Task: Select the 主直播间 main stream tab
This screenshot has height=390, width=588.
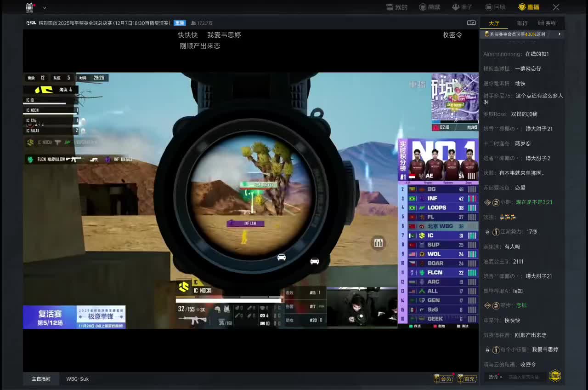Action: 41,379
